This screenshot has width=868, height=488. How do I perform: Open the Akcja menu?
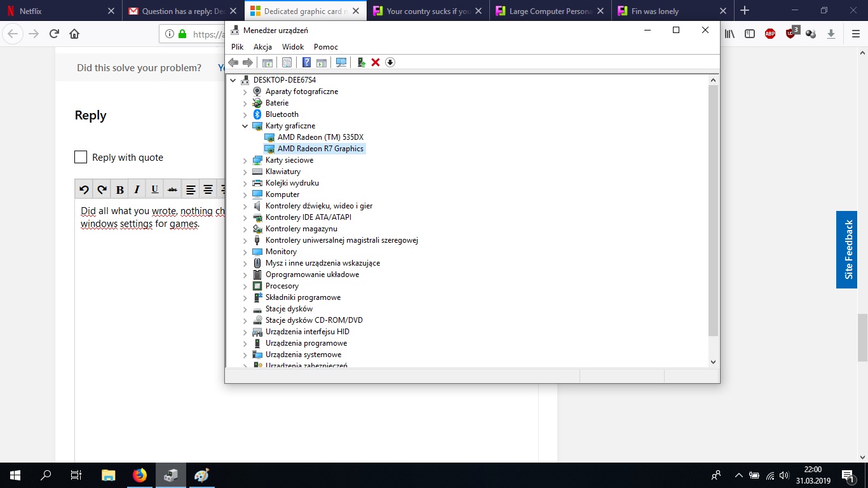(x=262, y=47)
